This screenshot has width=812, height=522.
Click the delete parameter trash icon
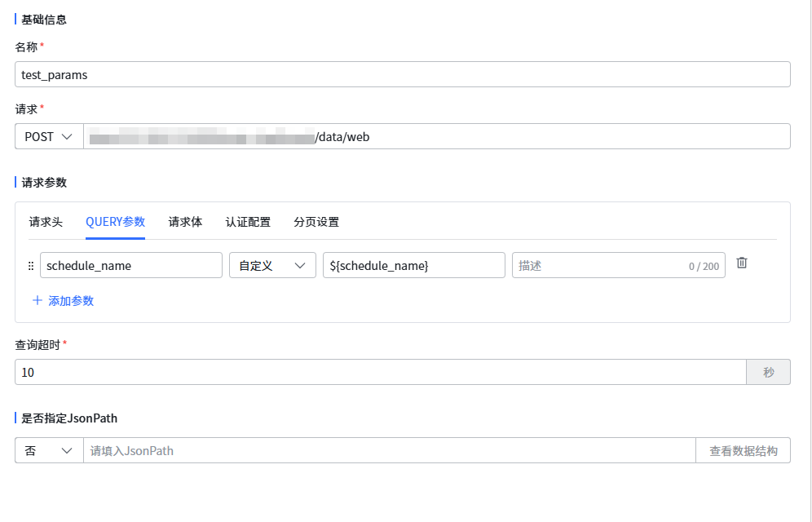(x=742, y=263)
